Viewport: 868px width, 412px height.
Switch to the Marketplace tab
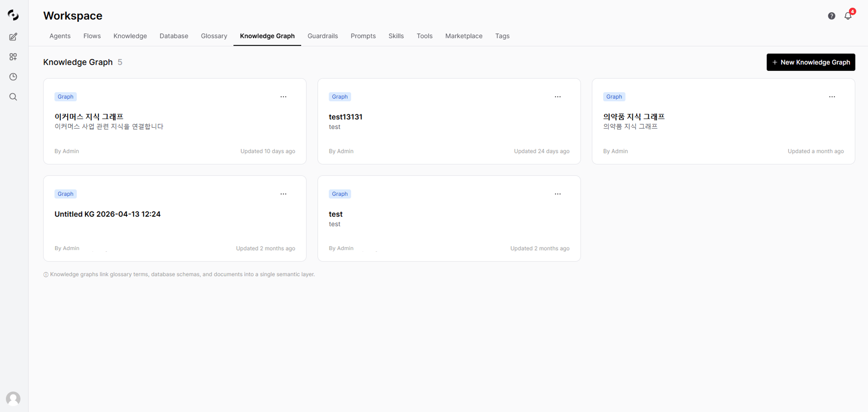click(464, 36)
